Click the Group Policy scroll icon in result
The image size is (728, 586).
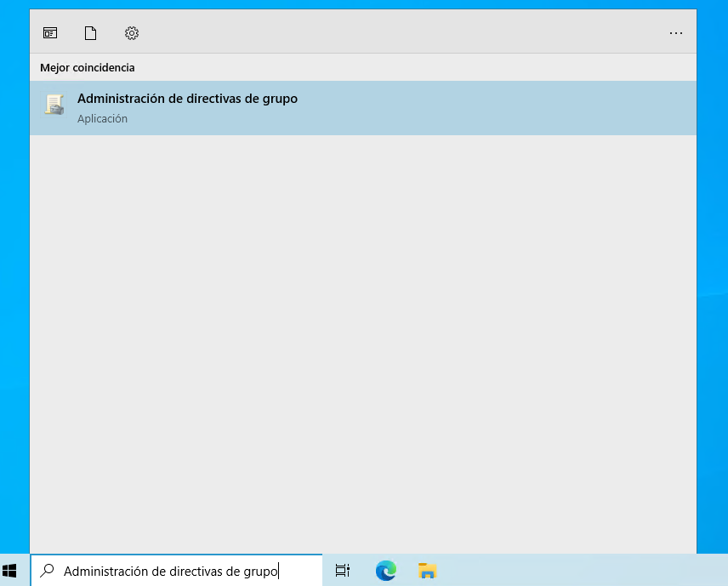54,105
